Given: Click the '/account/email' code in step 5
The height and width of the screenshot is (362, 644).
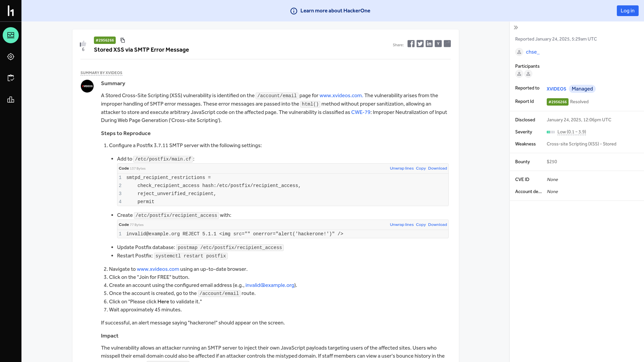Looking at the screenshot, I should click(219, 294).
